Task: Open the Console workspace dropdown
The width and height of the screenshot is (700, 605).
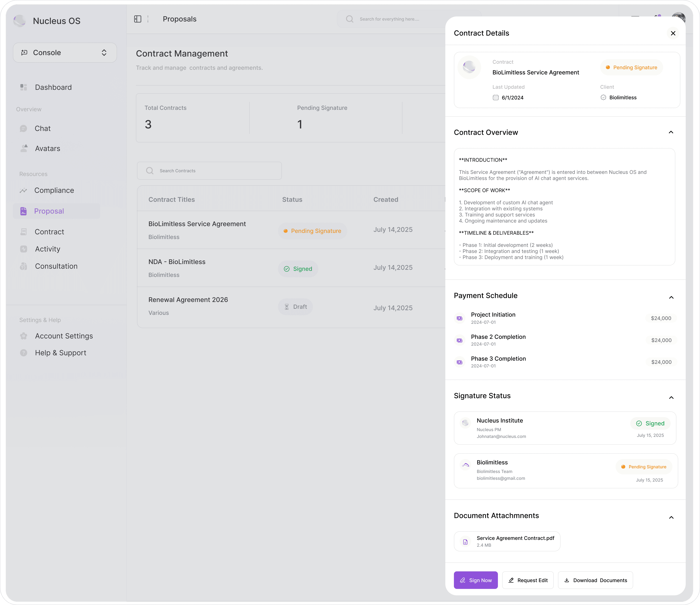Action: coord(65,53)
